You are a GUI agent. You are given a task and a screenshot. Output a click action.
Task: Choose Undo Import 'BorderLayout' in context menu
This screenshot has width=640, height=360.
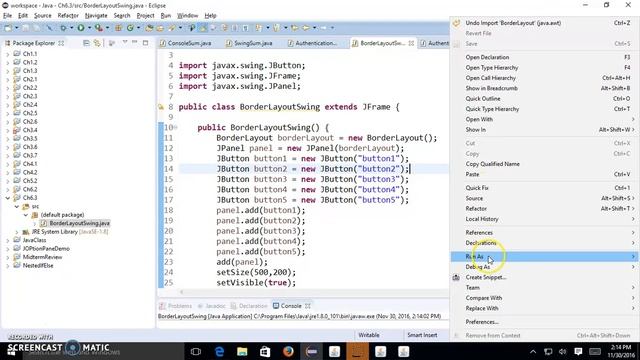click(544, 23)
